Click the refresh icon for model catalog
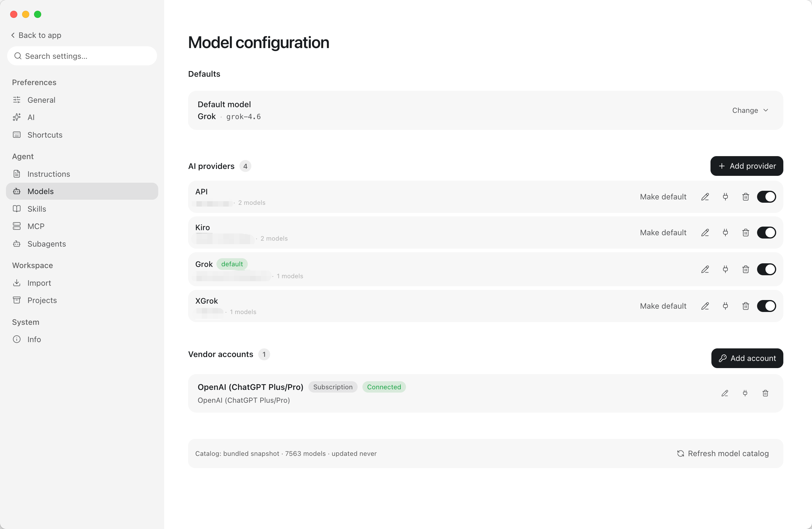 point(681,453)
